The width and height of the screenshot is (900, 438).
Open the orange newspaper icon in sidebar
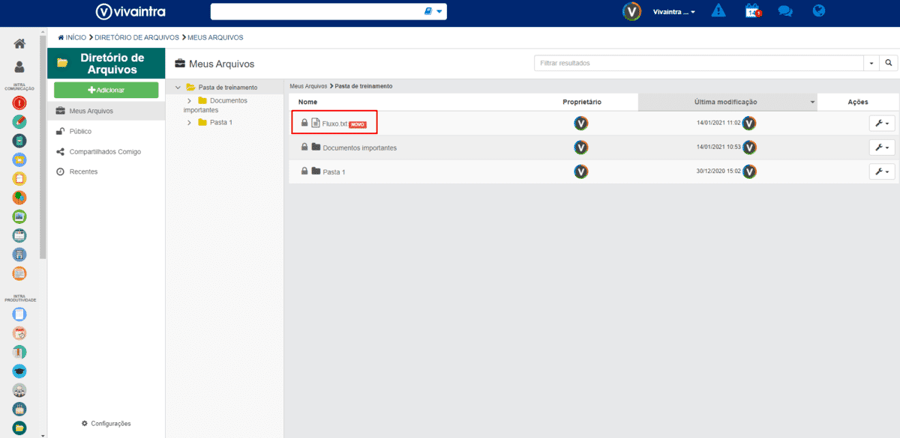[20, 273]
